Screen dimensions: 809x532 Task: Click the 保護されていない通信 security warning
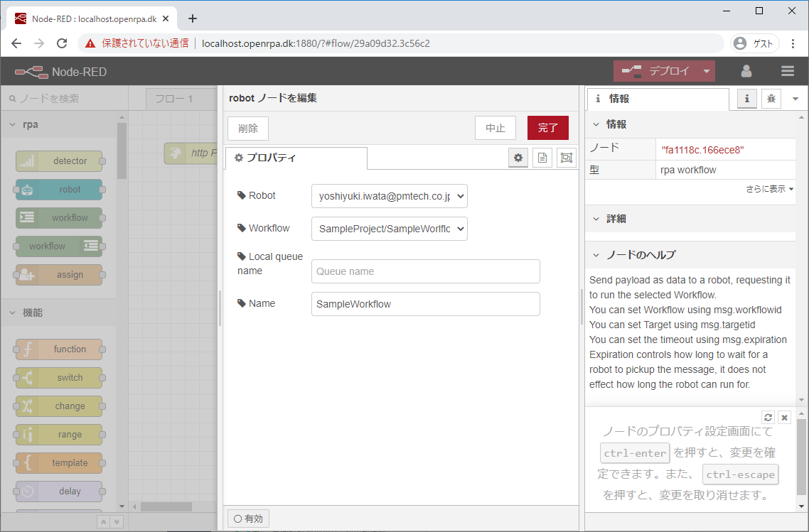(137, 43)
